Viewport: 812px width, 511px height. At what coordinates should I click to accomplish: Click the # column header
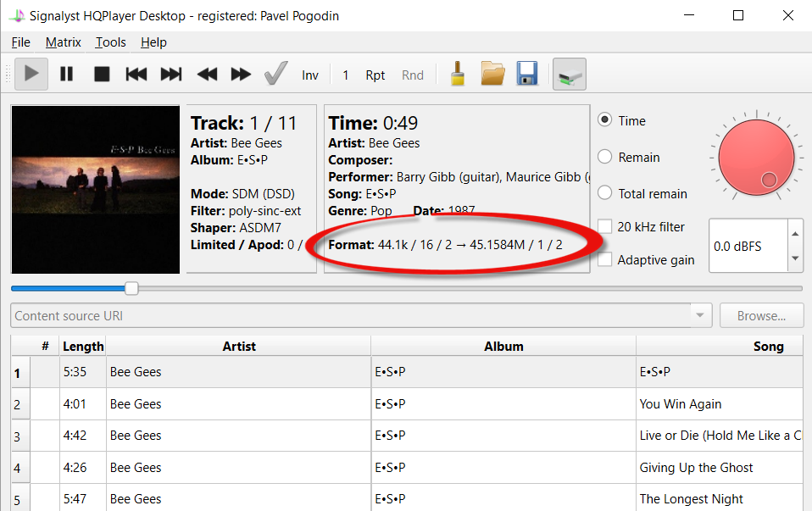45,347
